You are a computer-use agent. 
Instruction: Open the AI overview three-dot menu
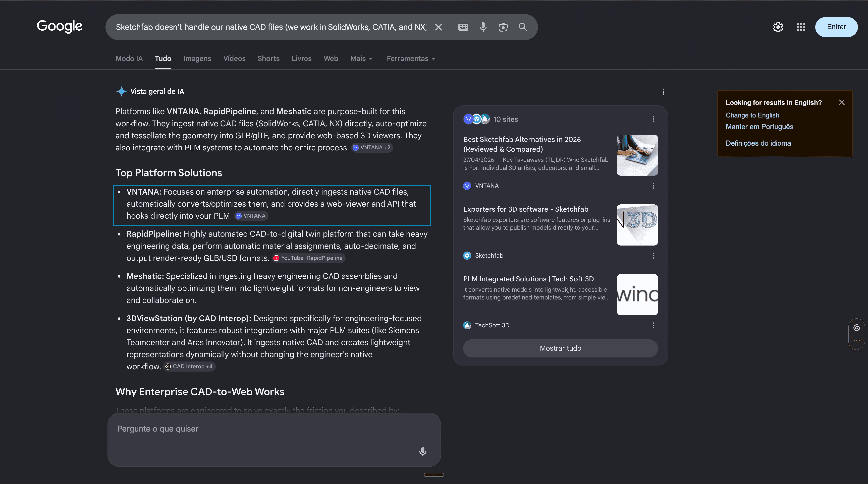663,92
